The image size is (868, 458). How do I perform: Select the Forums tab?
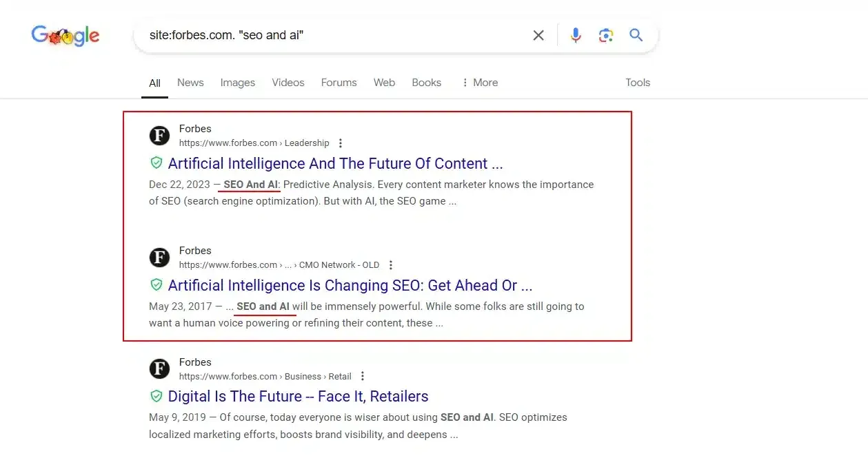339,83
